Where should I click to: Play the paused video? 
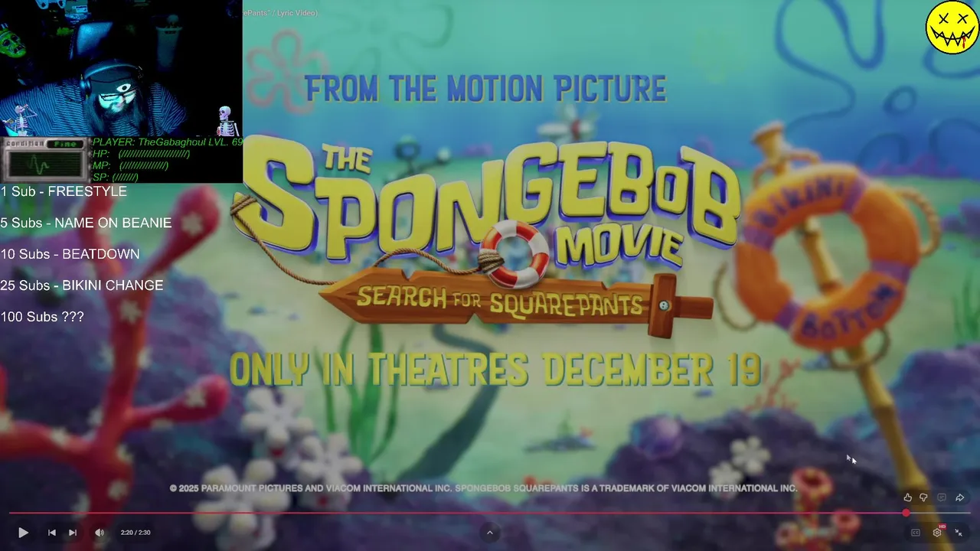(x=23, y=533)
